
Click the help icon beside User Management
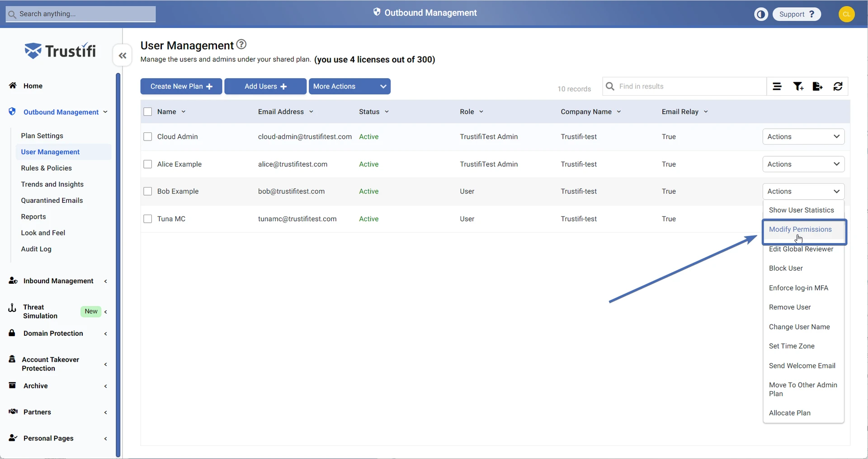coord(241,44)
